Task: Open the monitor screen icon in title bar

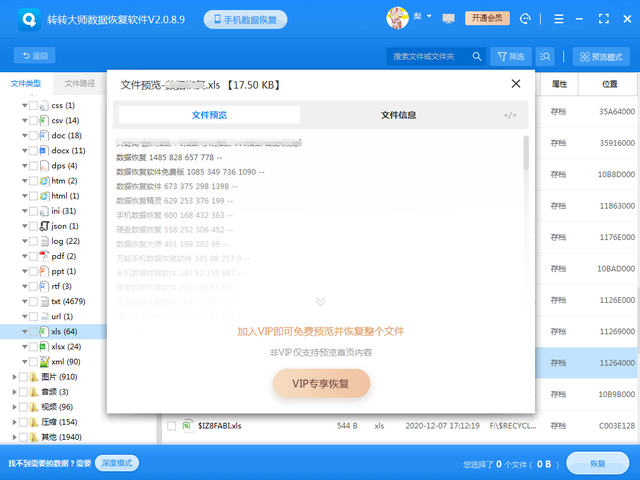Action: click(x=448, y=18)
